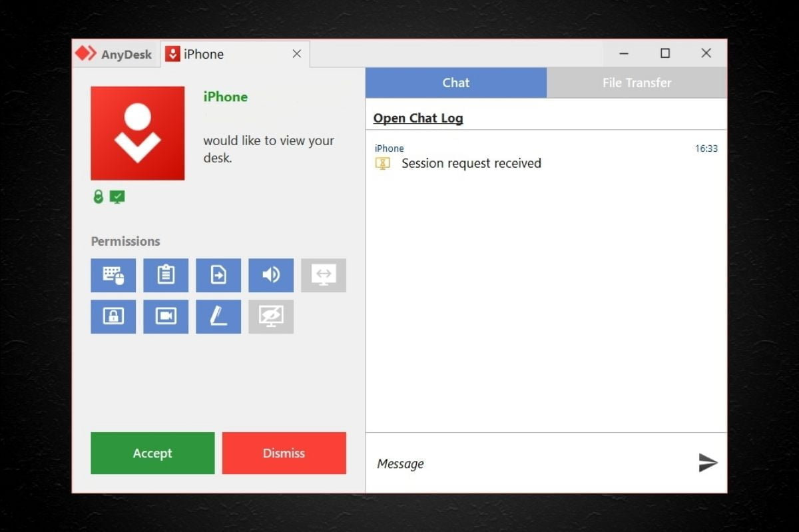
Task: Toggle the keyboard and mouse control permission
Action: pos(113,275)
